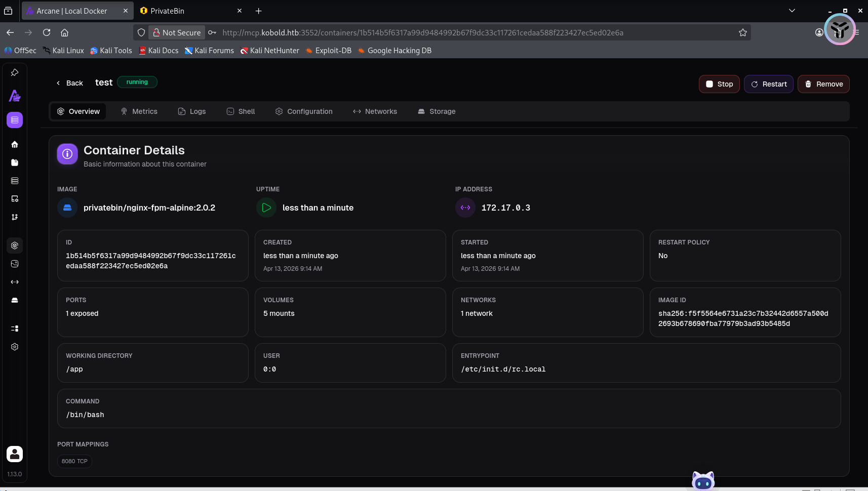Viewport: 868px width, 491px height.
Task: Select the purple environment switcher icon
Action: (x=15, y=120)
